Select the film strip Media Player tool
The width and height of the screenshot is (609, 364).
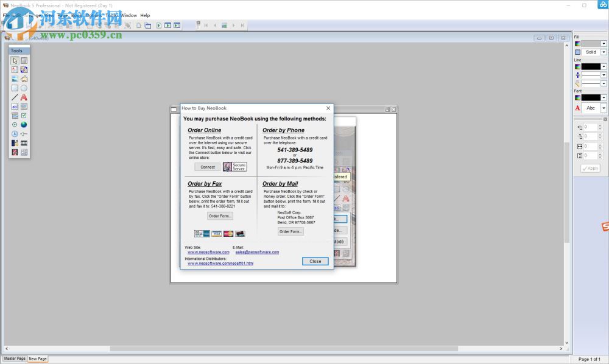[x=24, y=143]
